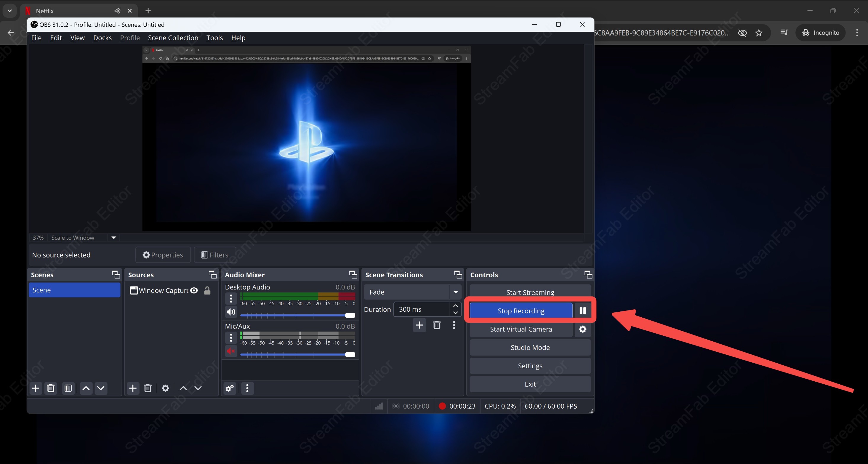Float the Scene Transitions dock
Screen dimensions: 868x464
tap(458, 275)
